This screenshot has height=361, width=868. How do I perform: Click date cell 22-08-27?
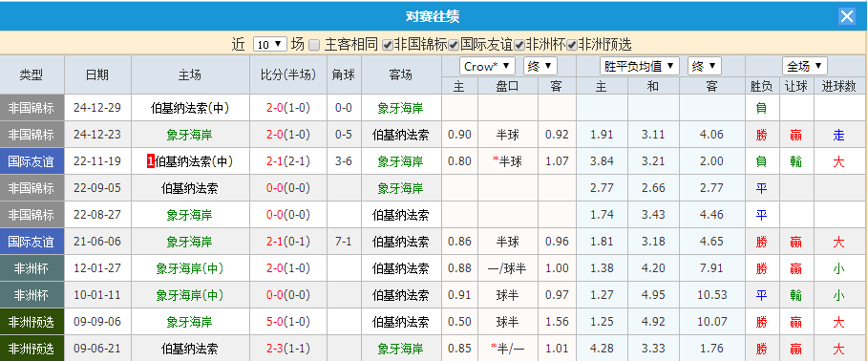point(97,215)
